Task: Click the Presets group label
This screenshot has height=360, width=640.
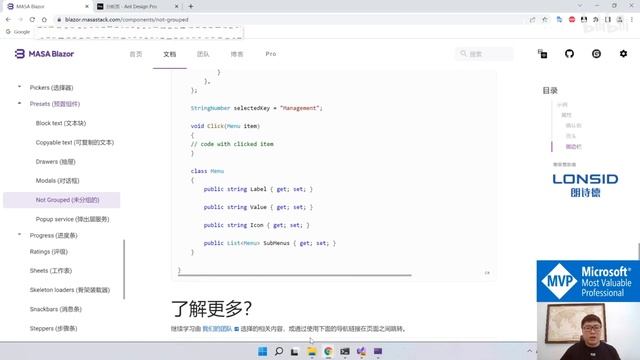Action: click(x=55, y=104)
